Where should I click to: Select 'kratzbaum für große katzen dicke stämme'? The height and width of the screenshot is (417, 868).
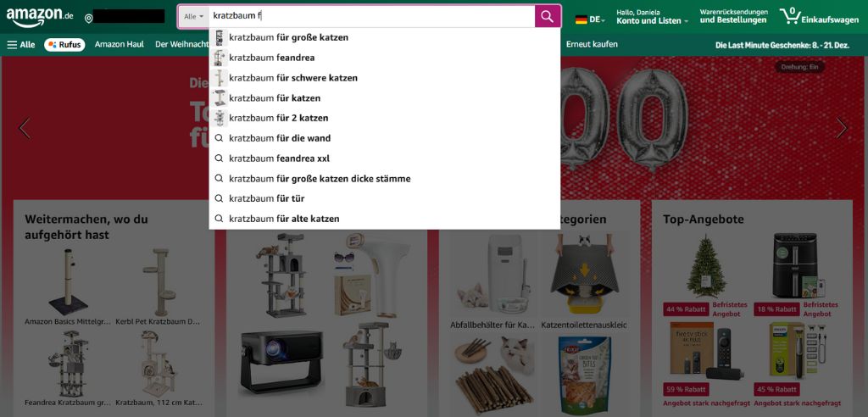(x=385, y=178)
